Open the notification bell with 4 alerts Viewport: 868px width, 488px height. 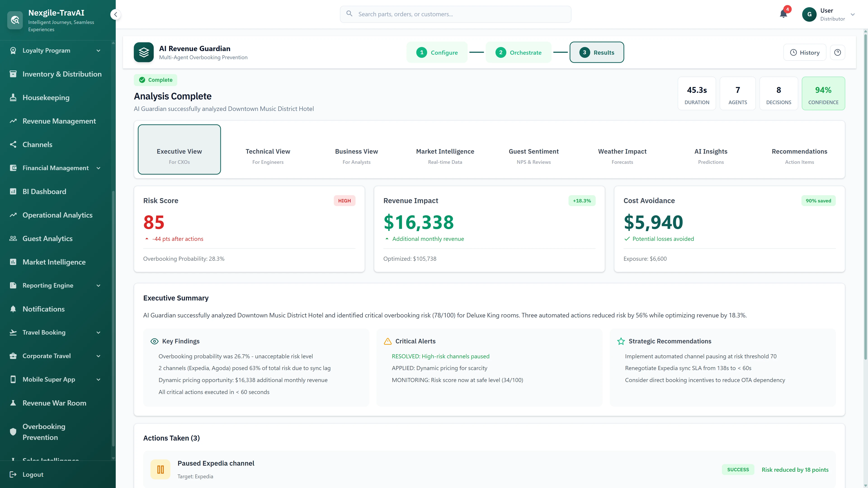[x=783, y=14]
